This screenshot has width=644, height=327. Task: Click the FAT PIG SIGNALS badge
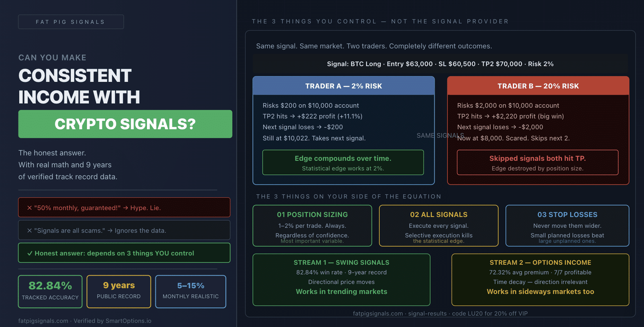click(71, 22)
